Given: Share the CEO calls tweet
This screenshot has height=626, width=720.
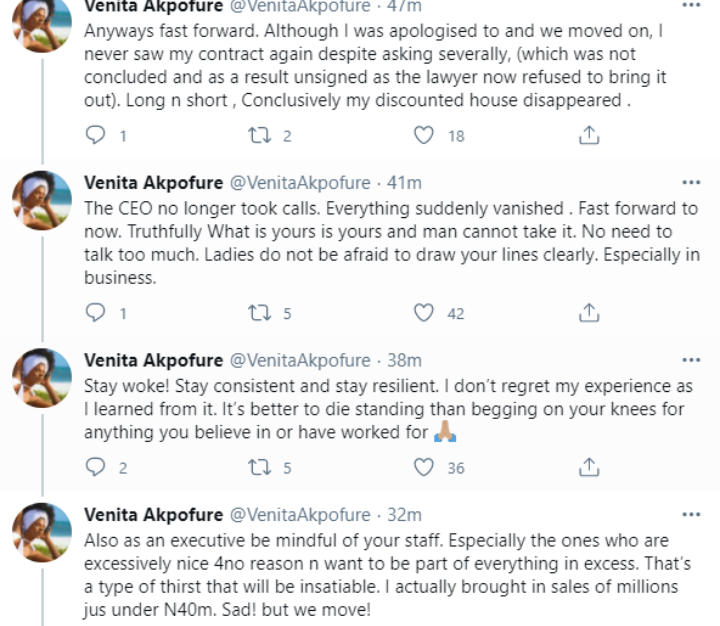Looking at the screenshot, I should (590, 314).
